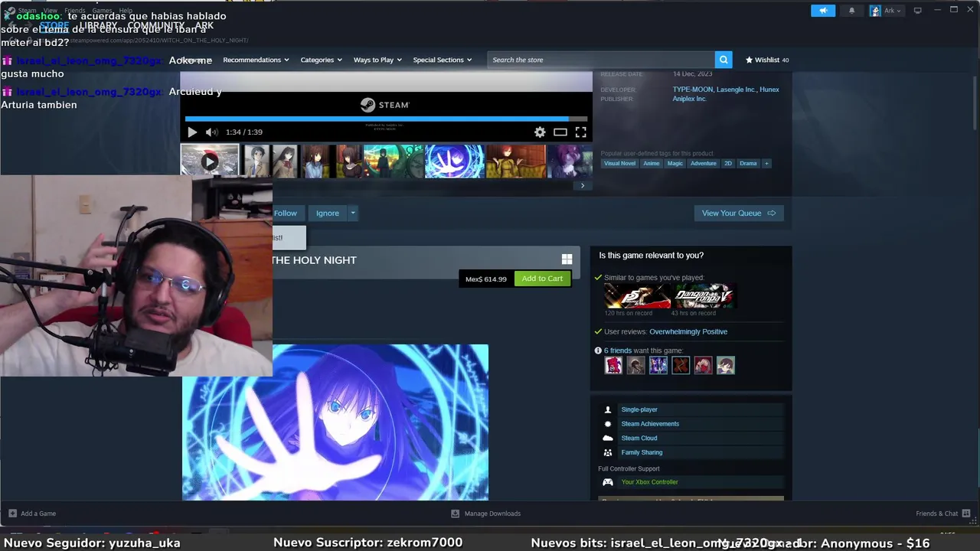980x551 pixels.
Task: Select the Visual Novel tag
Action: pos(619,163)
